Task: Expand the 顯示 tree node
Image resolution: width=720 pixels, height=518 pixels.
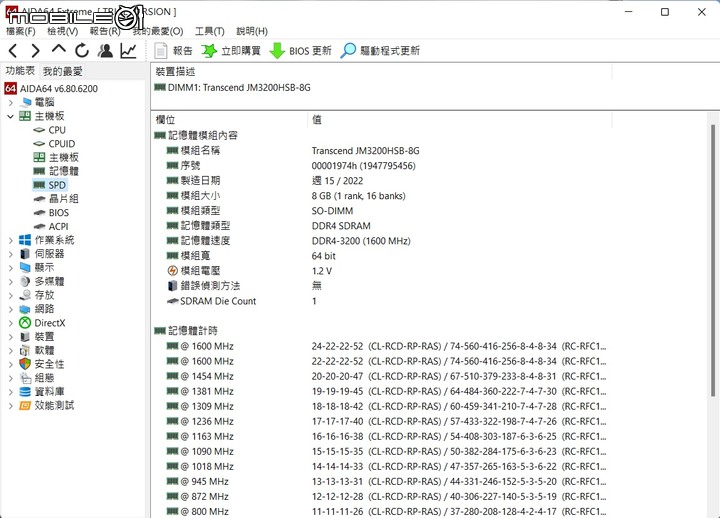Action: pos(11,268)
